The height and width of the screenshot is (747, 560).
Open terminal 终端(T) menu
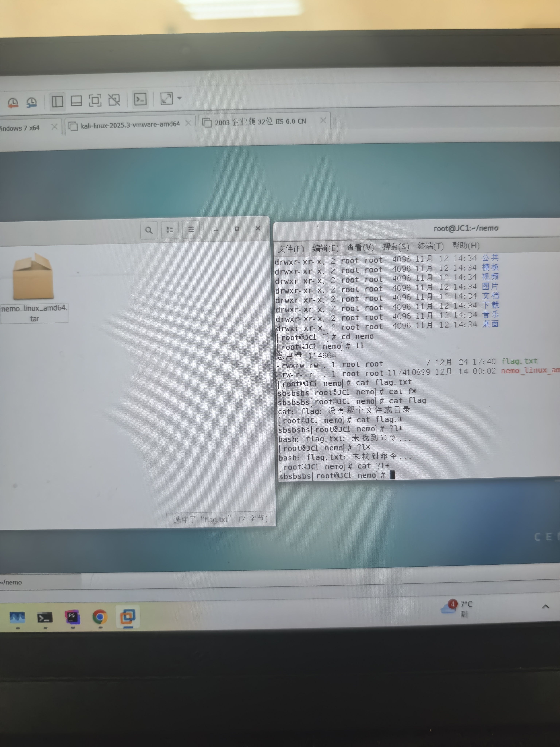pyautogui.click(x=430, y=246)
